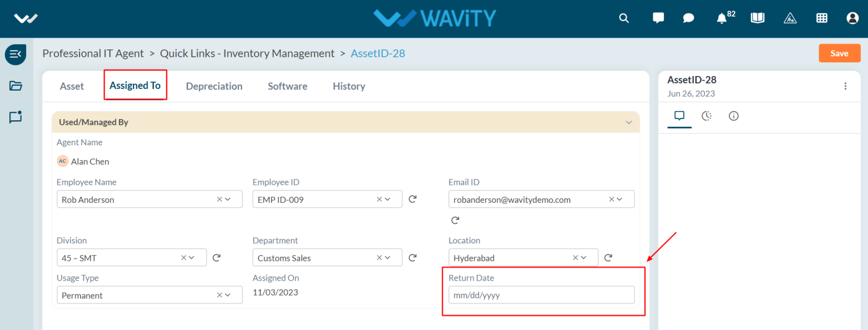Click the WAVITY logo in header
Screen dimensions: 868x330
(435, 18)
